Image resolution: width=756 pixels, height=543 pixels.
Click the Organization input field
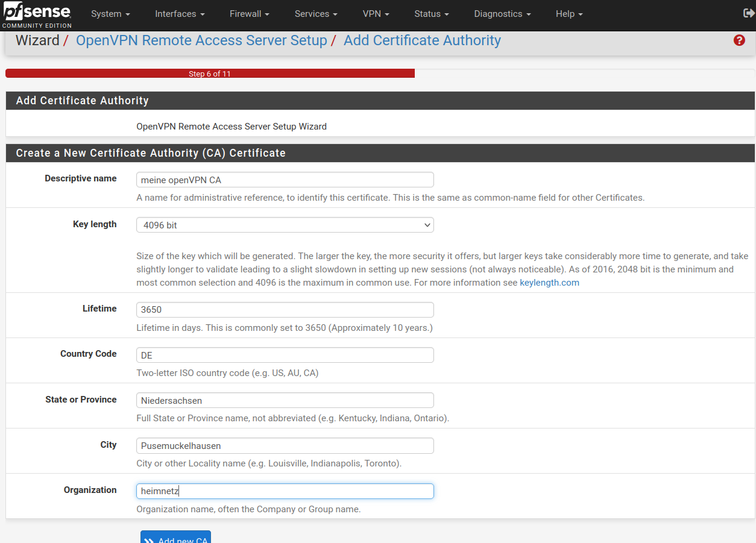coord(285,491)
